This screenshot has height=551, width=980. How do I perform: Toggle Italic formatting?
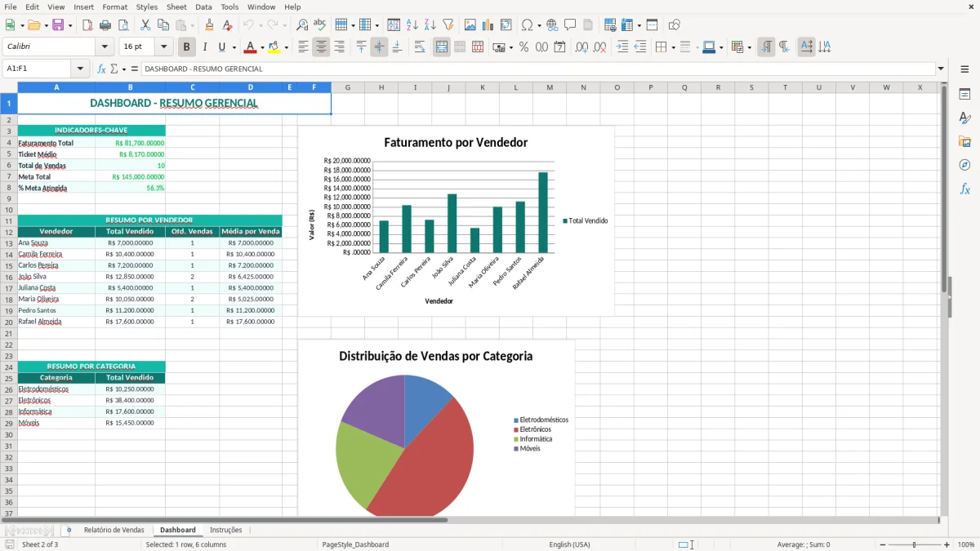[x=205, y=47]
